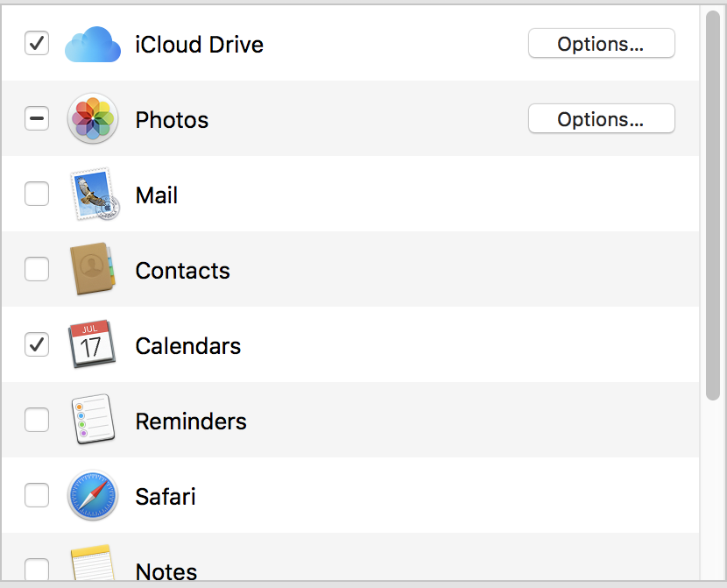Enable the Contacts checkbox
Image resolution: width=727 pixels, height=588 pixels.
click(37, 269)
